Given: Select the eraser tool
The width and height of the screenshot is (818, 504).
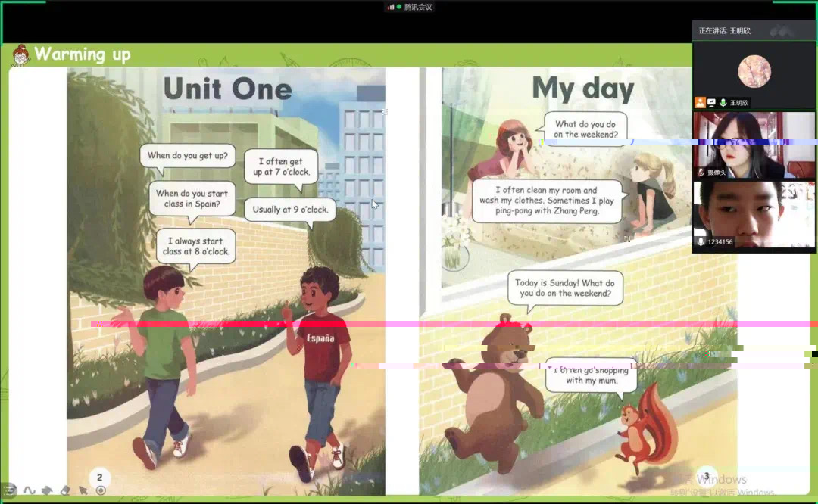Looking at the screenshot, I should (x=65, y=490).
